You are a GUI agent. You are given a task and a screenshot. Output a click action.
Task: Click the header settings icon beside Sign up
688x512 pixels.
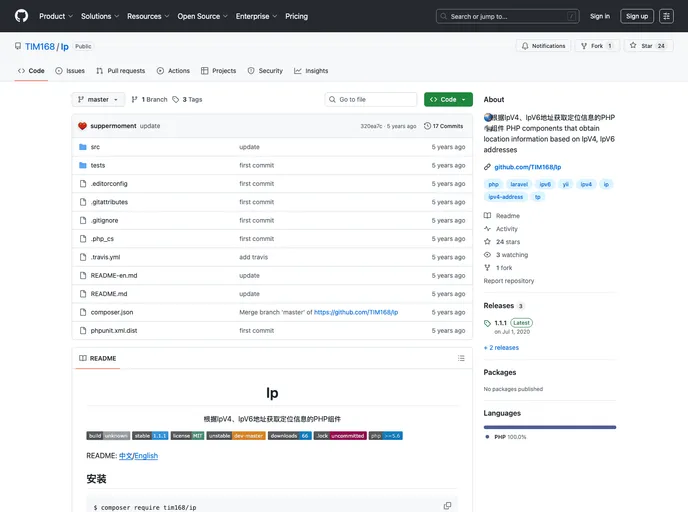(x=666, y=16)
